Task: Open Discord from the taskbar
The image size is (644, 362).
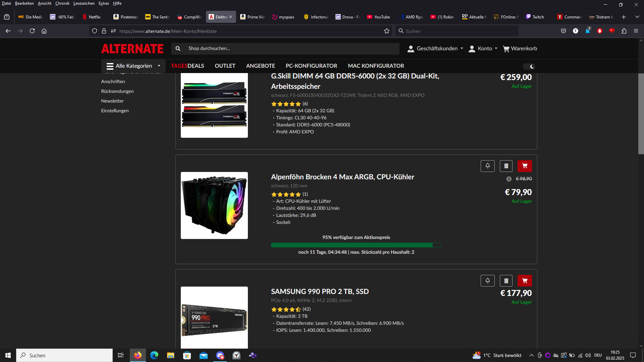Action: (220, 355)
